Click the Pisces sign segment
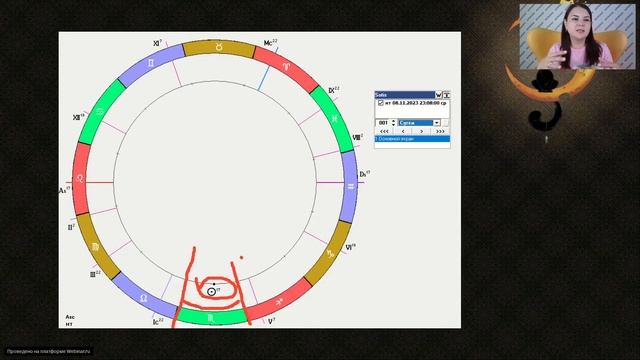Screen dimensions: 640x360 pos(334,119)
